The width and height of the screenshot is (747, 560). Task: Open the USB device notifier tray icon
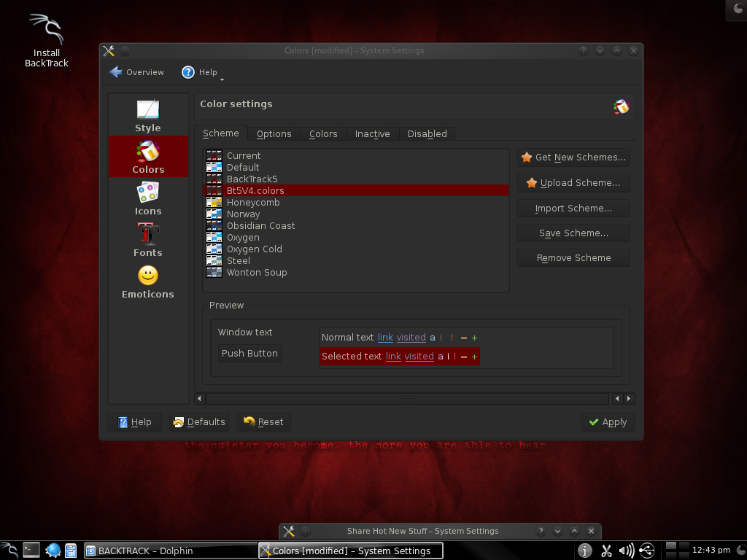647,551
